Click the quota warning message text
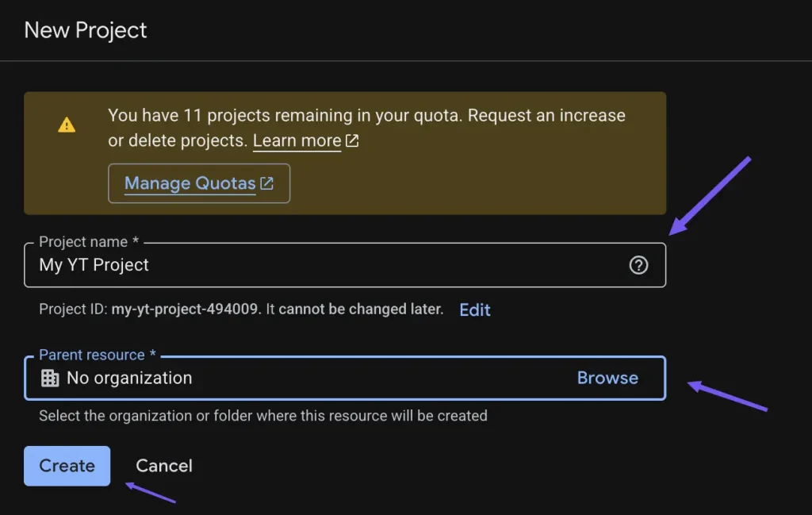 [x=366, y=128]
